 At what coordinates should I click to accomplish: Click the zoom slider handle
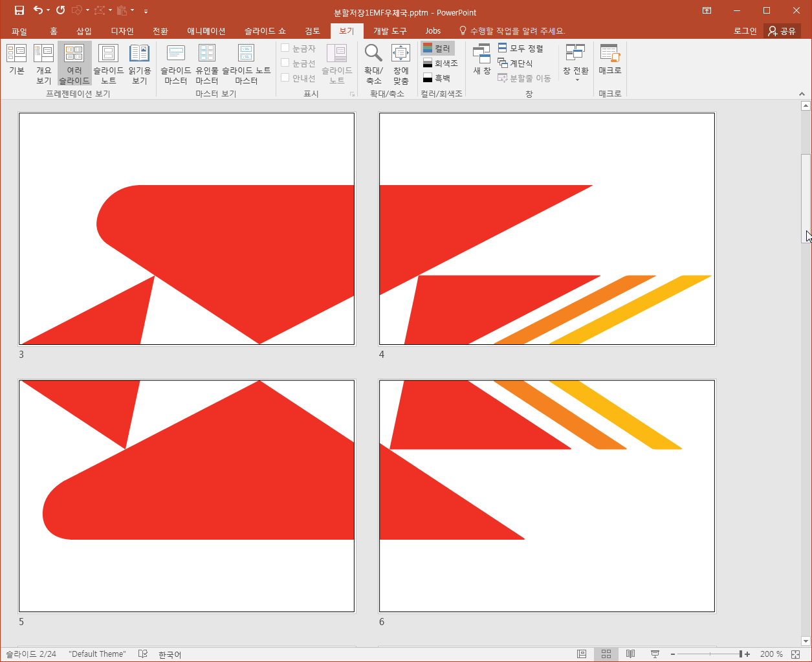point(741,654)
